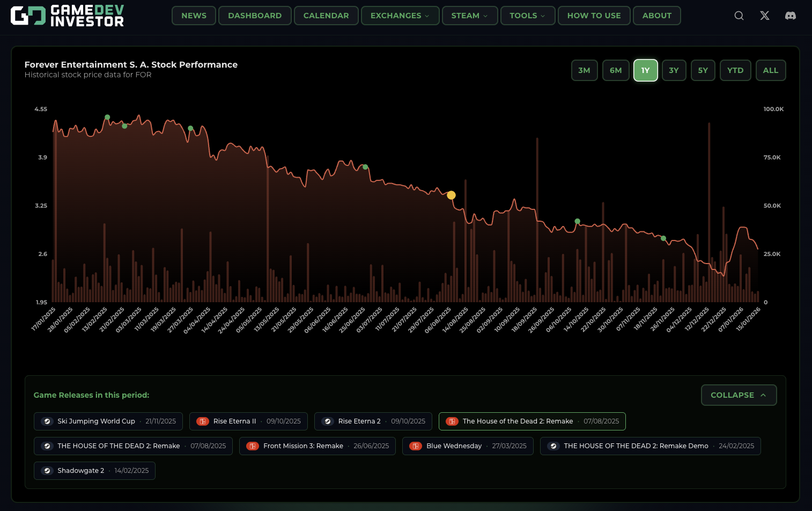Click Steam icon on Shadowgate 2 chip
812x511 pixels.
47,471
